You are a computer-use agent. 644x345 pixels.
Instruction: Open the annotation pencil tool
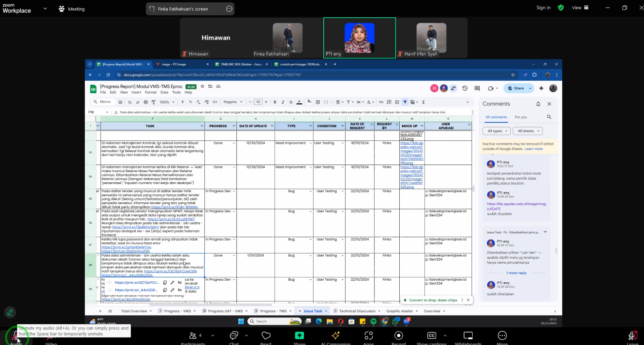pos(10,312)
